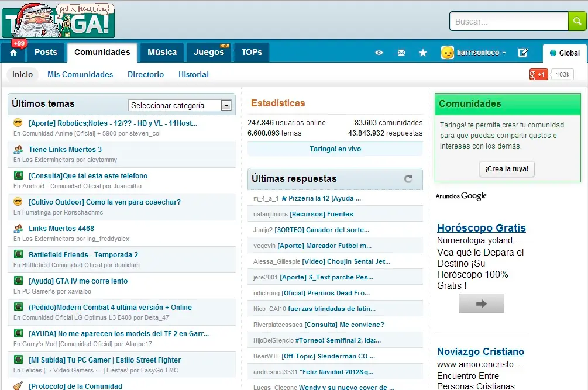
Task: Click the harrisonloco username
Action: [478, 53]
